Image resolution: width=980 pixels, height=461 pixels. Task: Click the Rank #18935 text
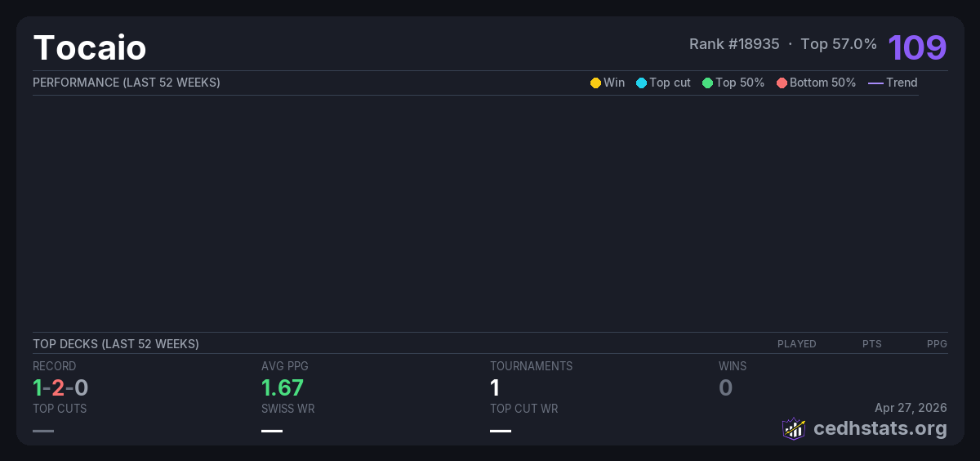pos(734,44)
